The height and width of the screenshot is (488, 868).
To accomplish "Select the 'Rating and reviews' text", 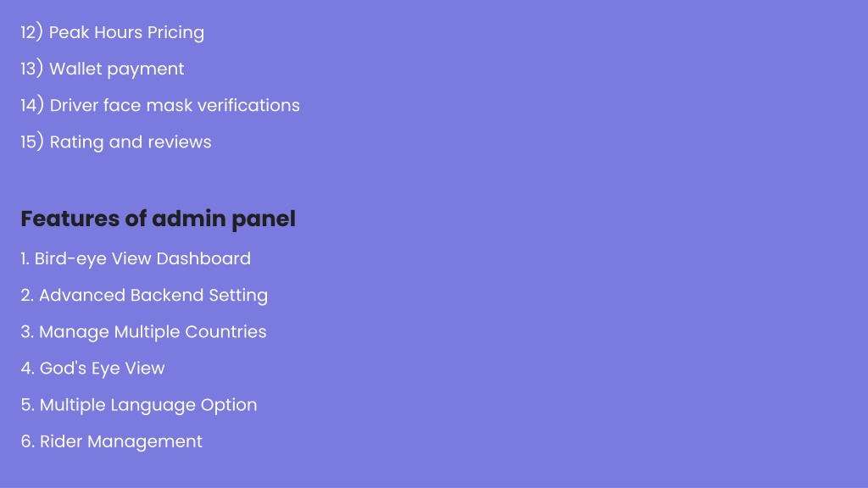I will click(131, 142).
